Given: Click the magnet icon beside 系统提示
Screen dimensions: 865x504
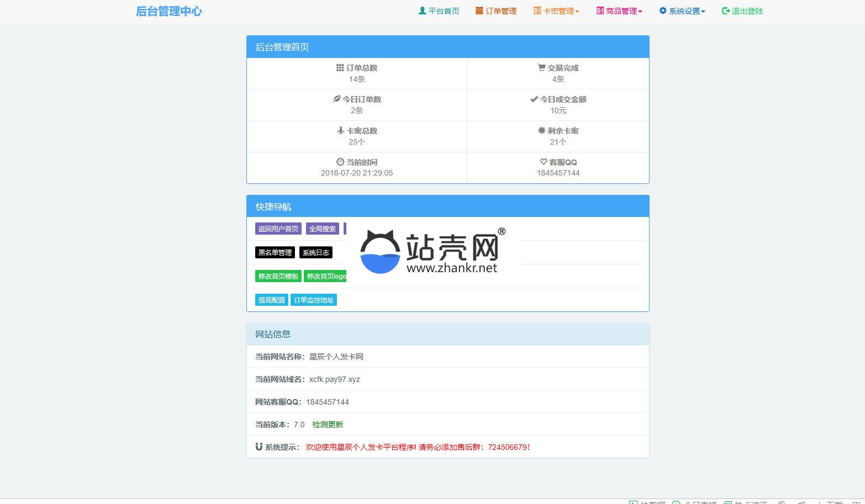Looking at the screenshot, I should 259,447.
